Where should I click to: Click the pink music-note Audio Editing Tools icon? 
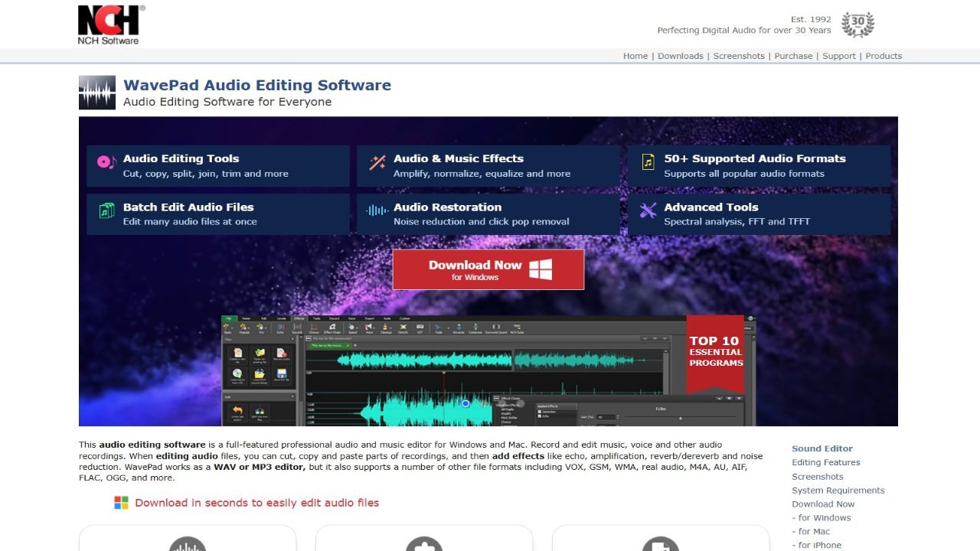click(x=106, y=162)
